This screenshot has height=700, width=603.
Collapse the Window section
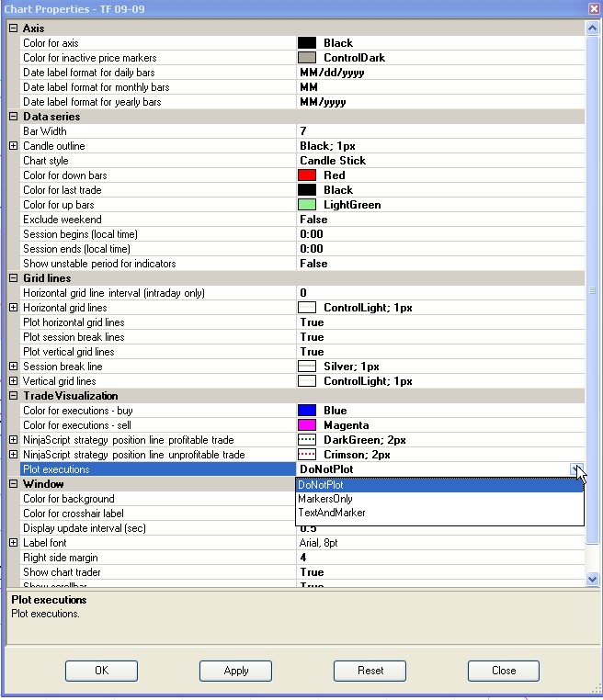[14, 484]
